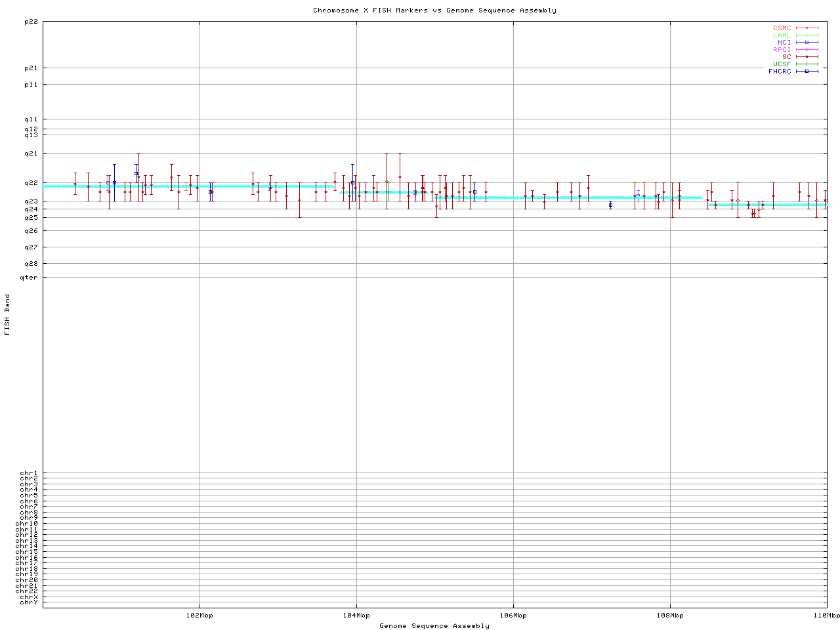
Task: Click the isolated blue square marker near 107Mbp
Action: pyautogui.click(x=610, y=205)
